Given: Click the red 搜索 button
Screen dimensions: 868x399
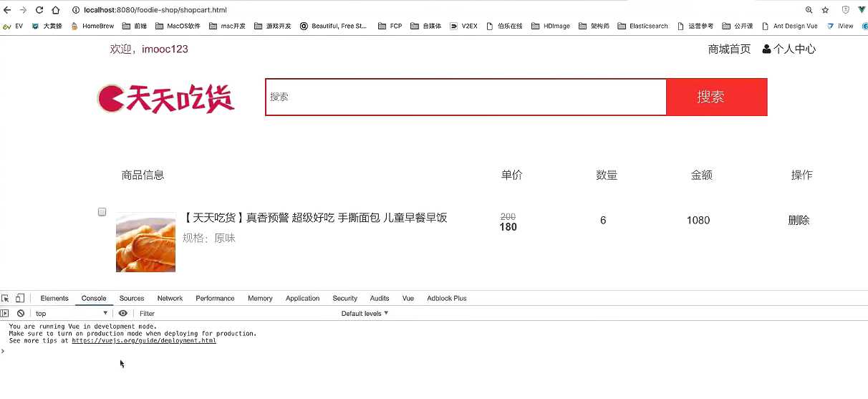Looking at the screenshot, I should click(716, 97).
